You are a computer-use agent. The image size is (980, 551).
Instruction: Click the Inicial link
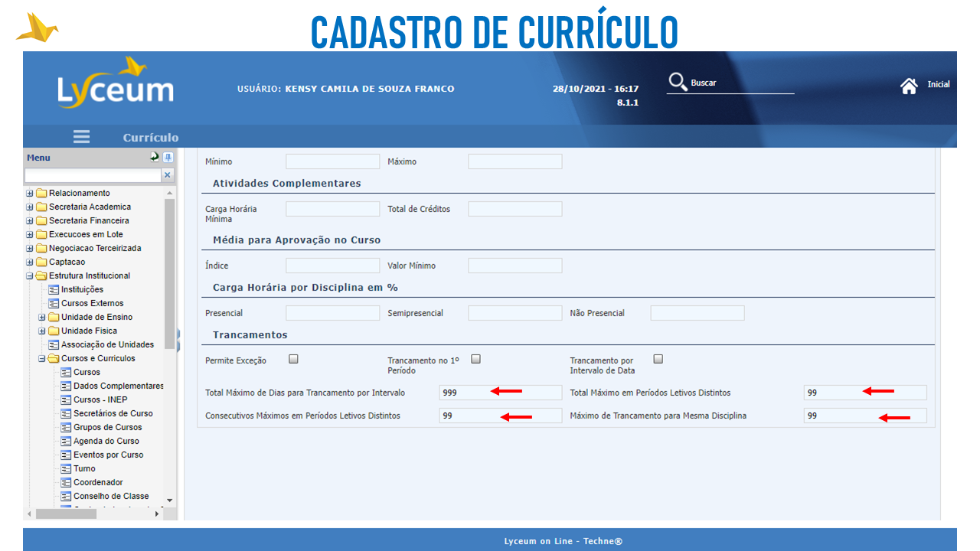coord(939,84)
